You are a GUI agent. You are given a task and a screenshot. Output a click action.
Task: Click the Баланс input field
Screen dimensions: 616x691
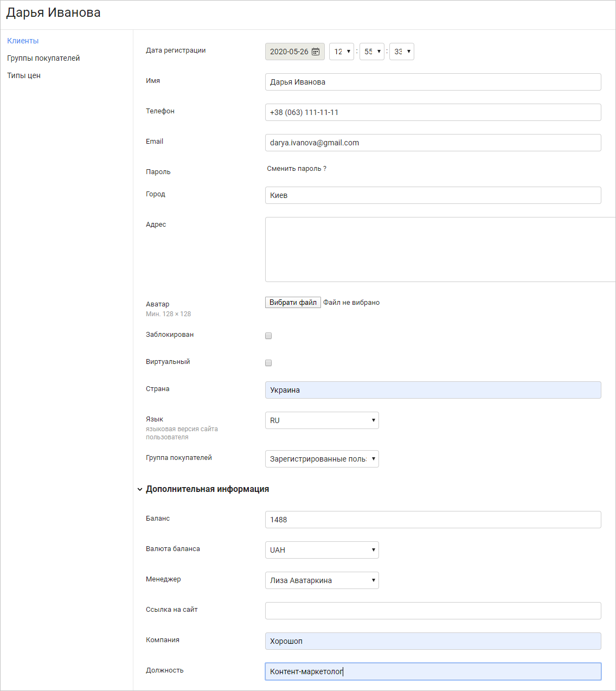coord(433,520)
